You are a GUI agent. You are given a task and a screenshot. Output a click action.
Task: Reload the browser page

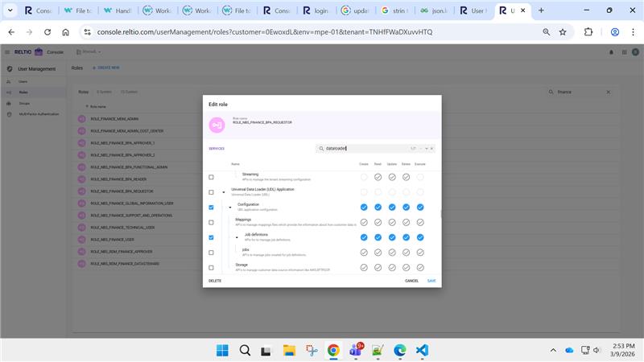point(47,32)
